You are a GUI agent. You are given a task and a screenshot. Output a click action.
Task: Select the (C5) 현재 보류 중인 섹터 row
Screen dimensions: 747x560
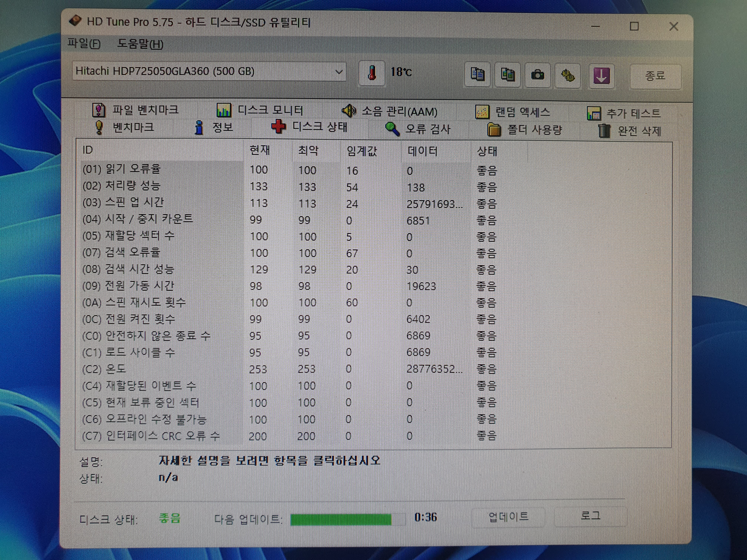click(290, 402)
